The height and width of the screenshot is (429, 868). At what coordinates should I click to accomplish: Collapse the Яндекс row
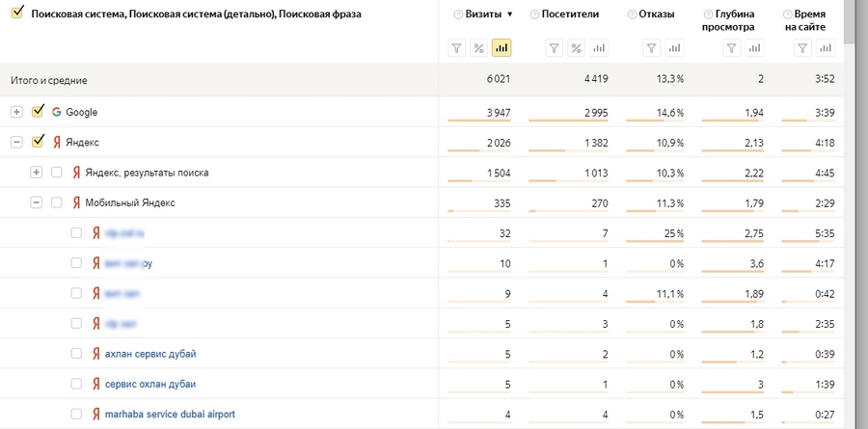tap(16, 143)
